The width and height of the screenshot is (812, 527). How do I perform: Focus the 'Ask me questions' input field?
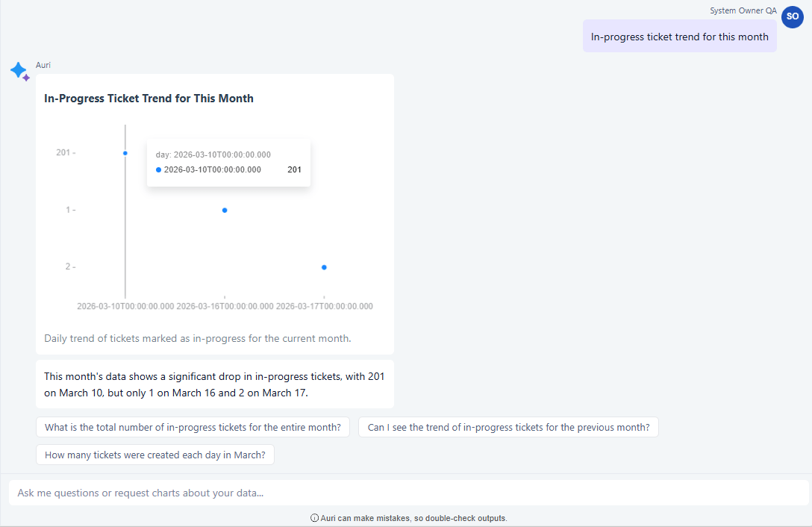[x=407, y=493]
